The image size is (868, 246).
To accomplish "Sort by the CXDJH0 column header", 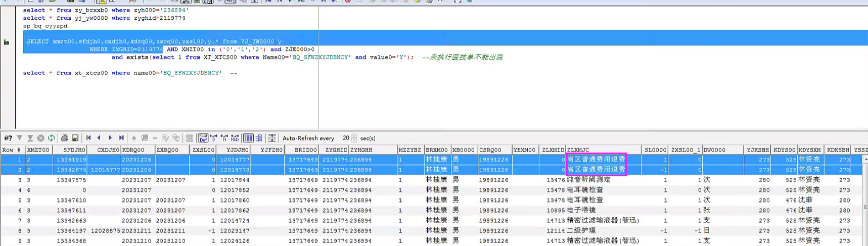I will (104, 150).
